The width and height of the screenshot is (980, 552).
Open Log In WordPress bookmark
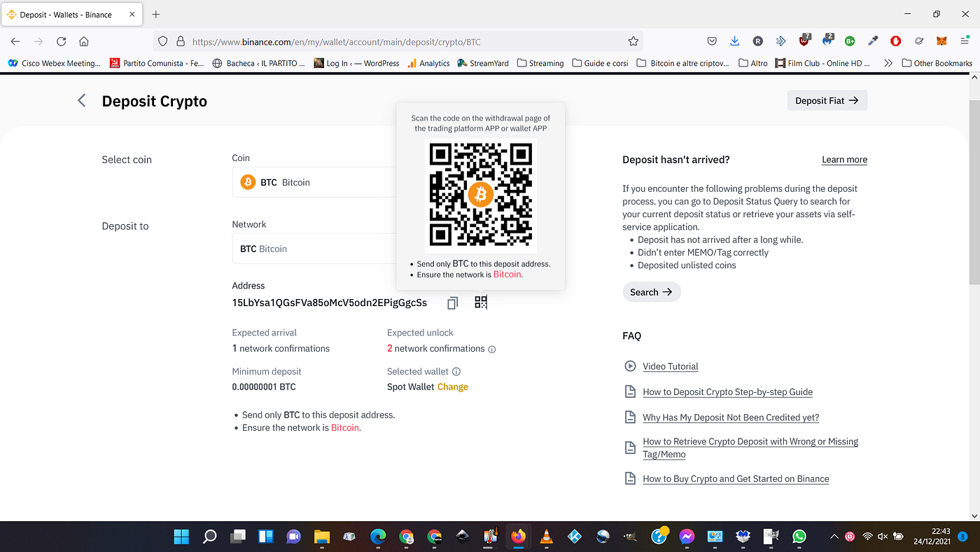click(356, 63)
